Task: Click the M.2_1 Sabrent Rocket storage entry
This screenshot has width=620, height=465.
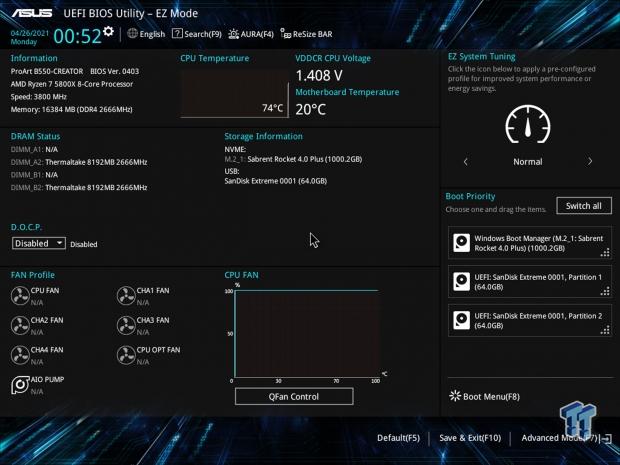Action: point(293,159)
